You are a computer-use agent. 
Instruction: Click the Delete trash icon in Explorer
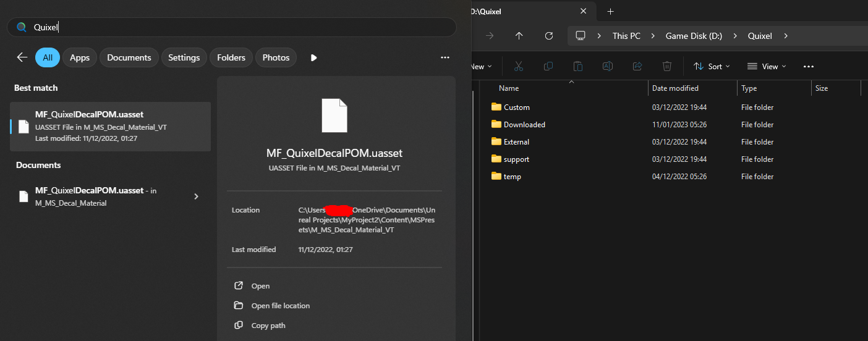click(x=667, y=66)
